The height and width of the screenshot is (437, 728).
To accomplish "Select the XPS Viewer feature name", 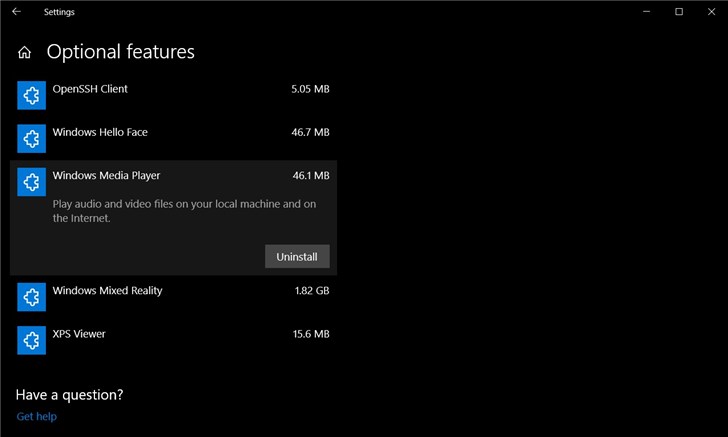I will tap(79, 334).
